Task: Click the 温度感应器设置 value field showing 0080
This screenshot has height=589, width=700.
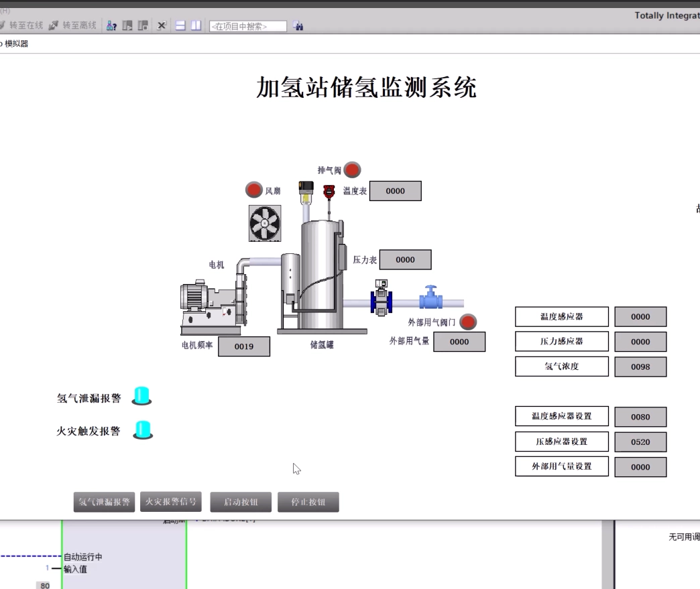Action: 640,416
